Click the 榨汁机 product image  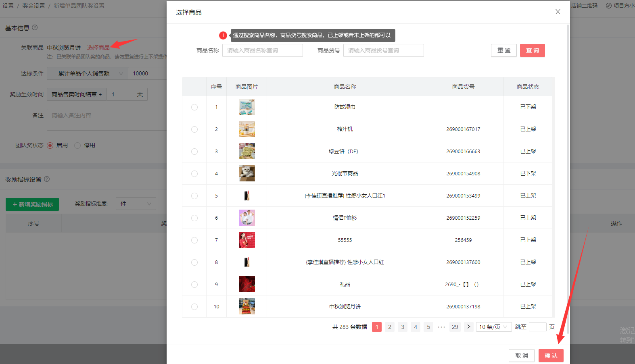246,129
